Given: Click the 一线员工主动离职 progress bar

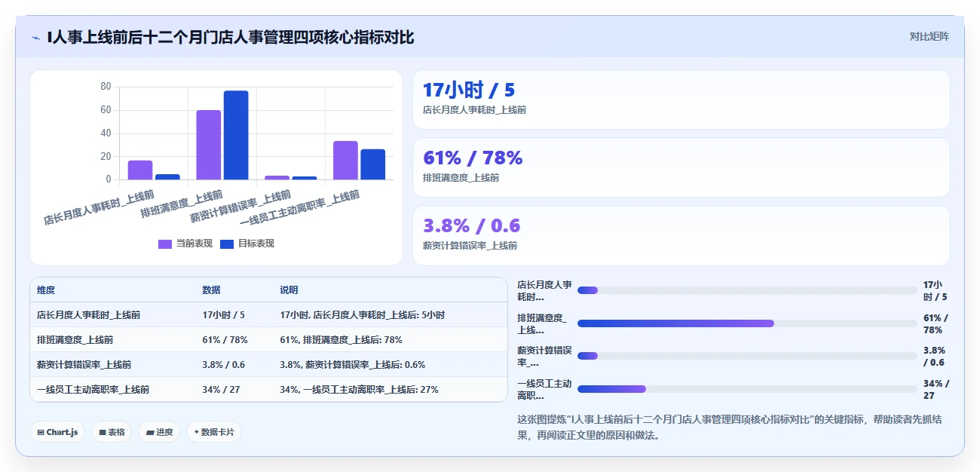Looking at the screenshot, I should (x=747, y=389).
